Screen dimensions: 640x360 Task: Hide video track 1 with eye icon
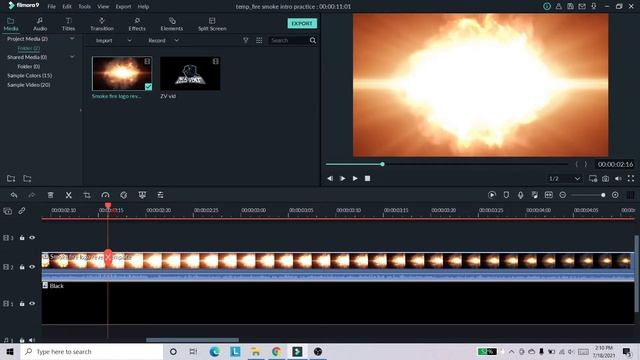[32, 304]
